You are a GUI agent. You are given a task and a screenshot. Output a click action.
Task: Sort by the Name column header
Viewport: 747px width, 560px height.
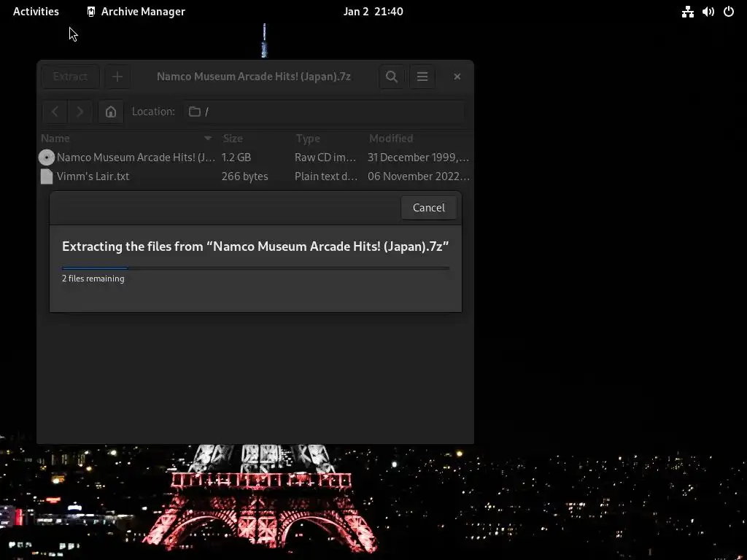click(x=126, y=139)
